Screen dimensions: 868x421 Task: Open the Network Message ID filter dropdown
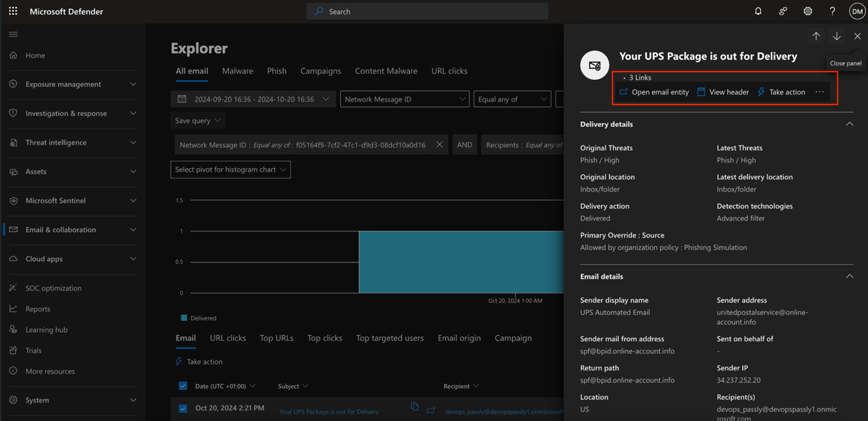(404, 99)
